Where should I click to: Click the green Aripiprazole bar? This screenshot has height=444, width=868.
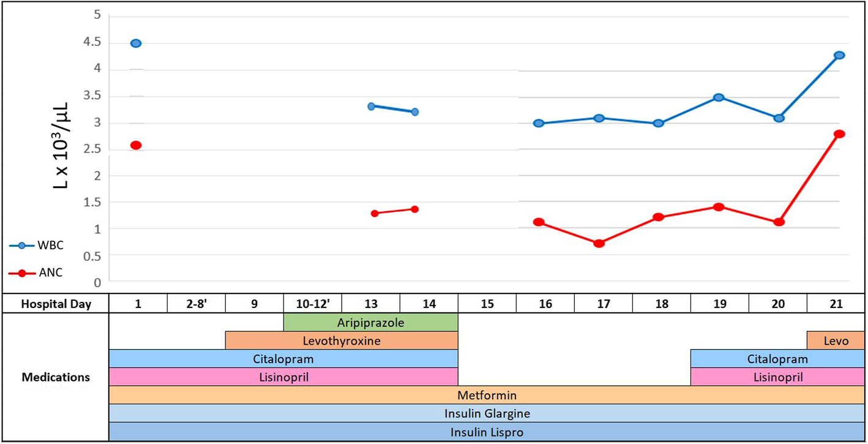pos(371,322)
